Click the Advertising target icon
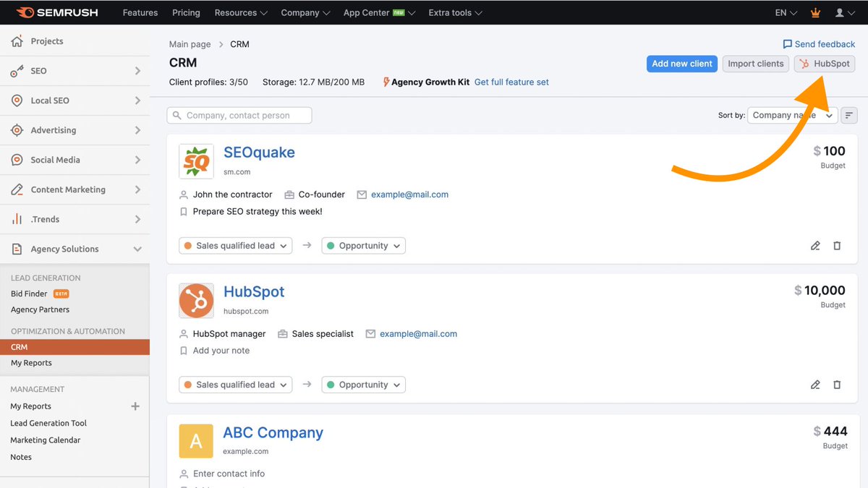 pyautogui.click(x=17, y=130)
